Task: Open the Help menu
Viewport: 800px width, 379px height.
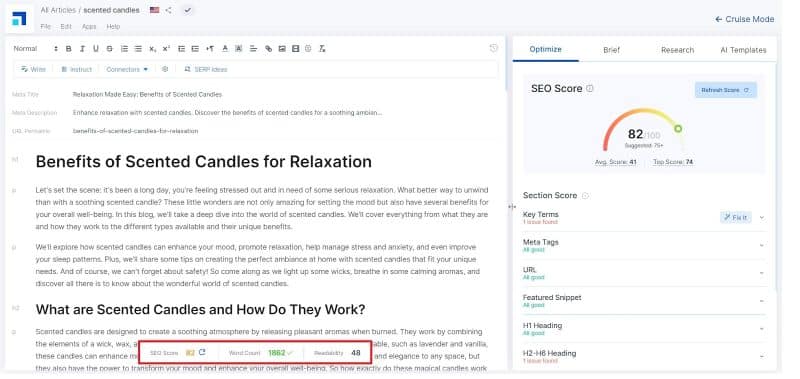Action: 113,27
